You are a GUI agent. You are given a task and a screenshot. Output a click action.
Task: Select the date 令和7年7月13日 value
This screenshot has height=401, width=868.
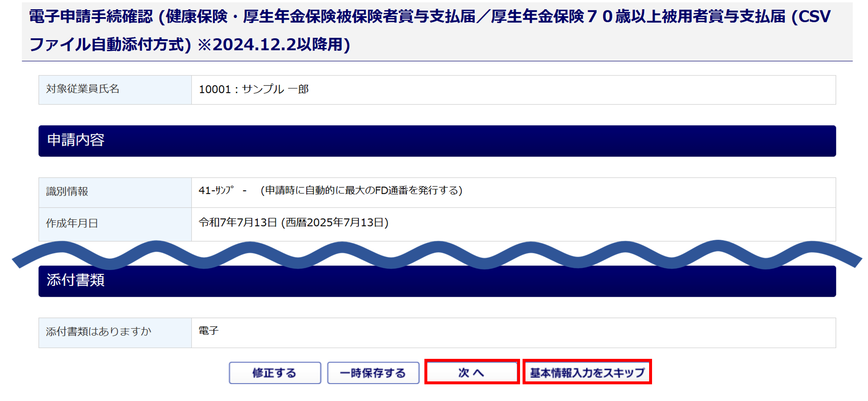click(x=293, y=222)
